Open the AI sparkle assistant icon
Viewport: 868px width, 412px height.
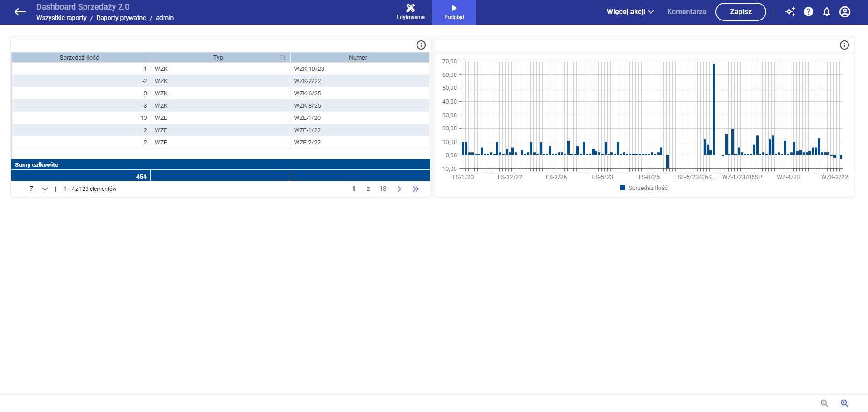(x=790, y=12)
